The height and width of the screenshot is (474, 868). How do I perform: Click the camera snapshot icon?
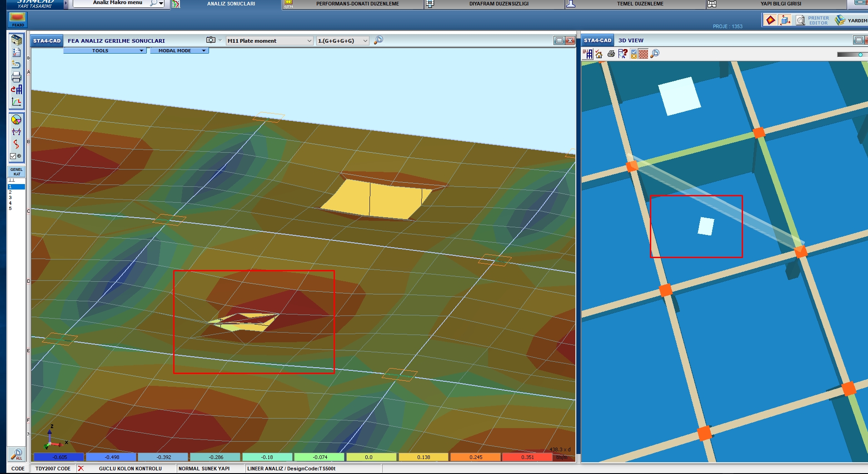click(211, 40)
